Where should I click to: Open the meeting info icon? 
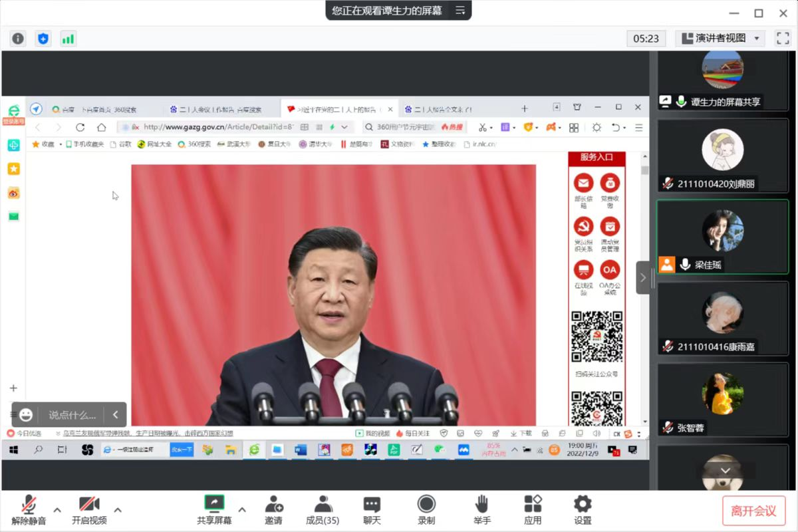(x=18, y=39)
